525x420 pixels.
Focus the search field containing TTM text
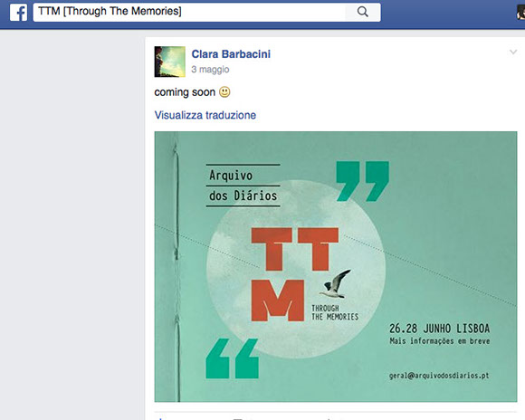coord(189,12)
